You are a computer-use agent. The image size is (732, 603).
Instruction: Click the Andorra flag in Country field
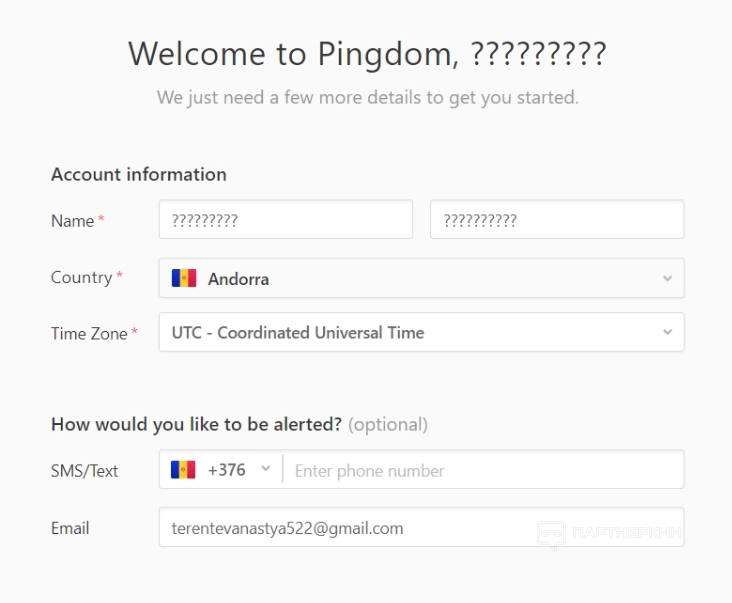[x=184, y=279]
